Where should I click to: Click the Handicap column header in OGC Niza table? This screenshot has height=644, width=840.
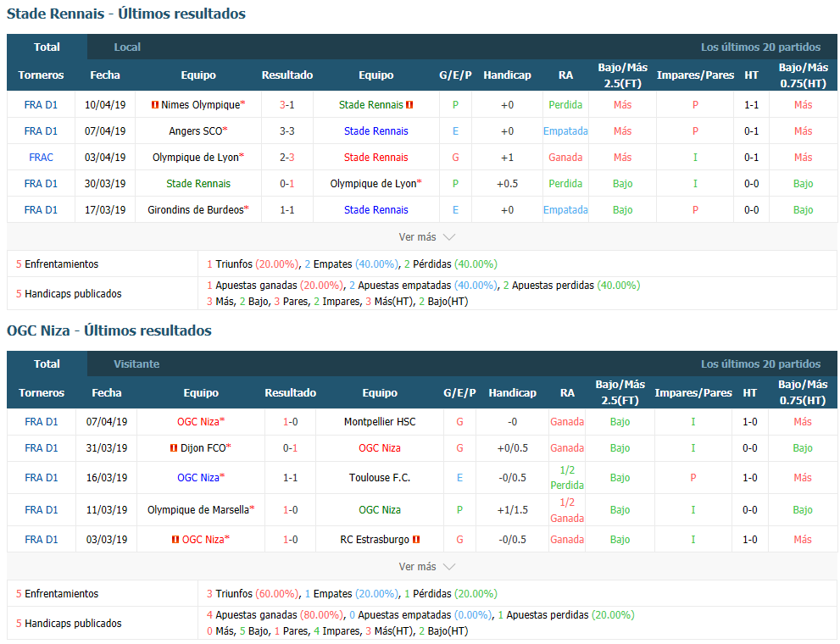tap(512, 393)
